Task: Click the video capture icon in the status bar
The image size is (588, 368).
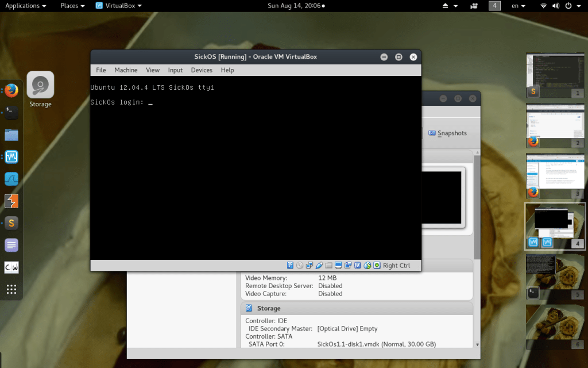Action: pos(348,265)
